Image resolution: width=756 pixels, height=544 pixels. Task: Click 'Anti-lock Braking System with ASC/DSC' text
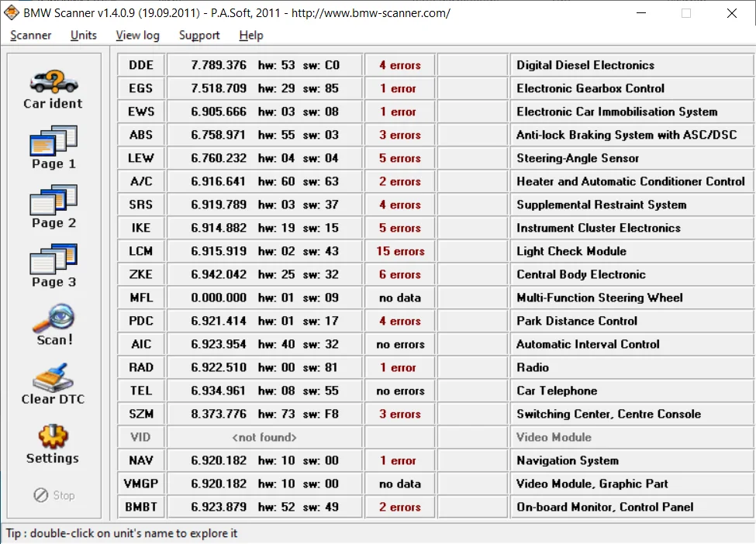click(627, 135)
